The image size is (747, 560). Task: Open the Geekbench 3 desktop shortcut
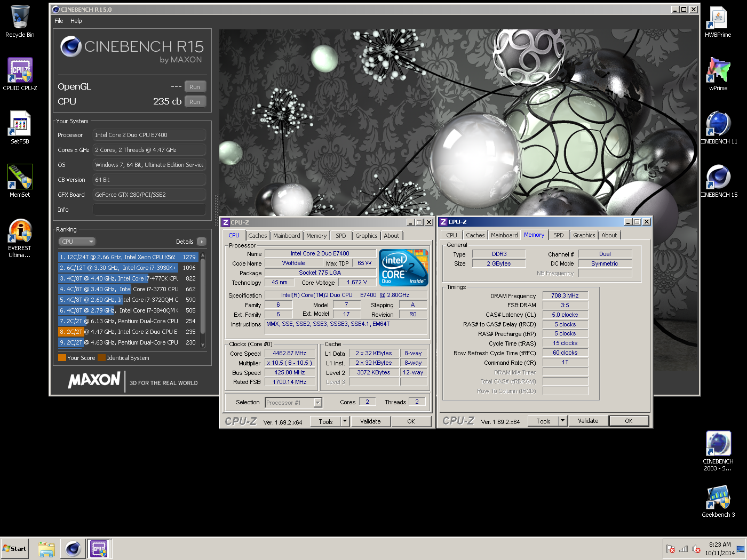(718, 501)
